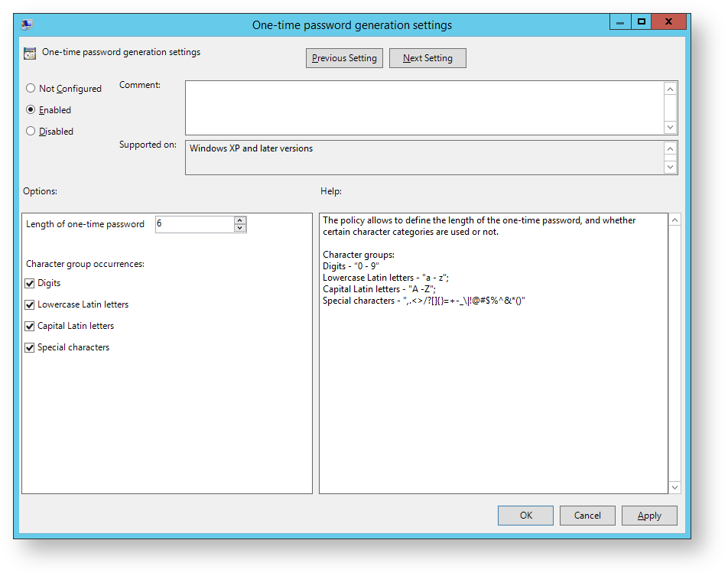
Task: Decrease one-time password length with down arrow
Action: click(240, 228)
